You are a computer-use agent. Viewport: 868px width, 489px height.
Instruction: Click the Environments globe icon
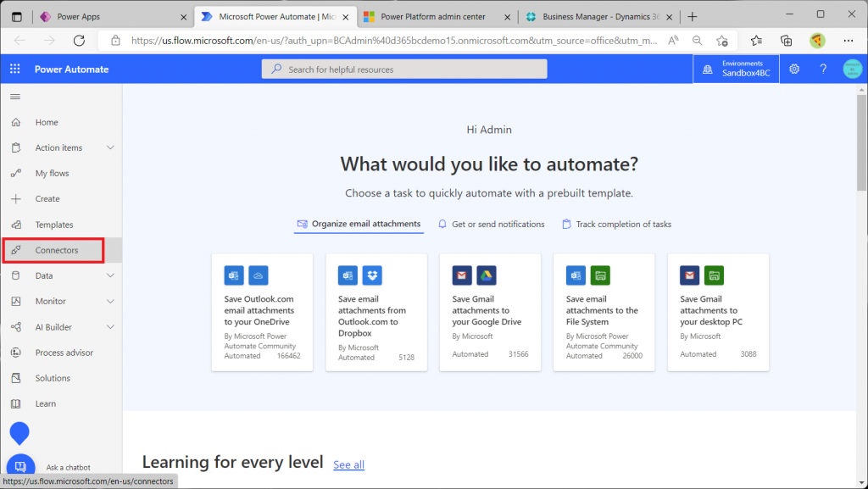(708, 69)
